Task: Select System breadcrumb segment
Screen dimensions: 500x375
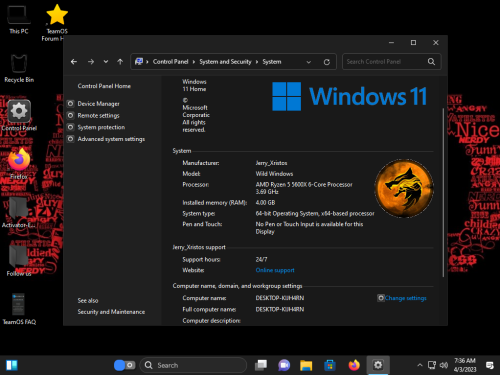Action: coord(272,62)
